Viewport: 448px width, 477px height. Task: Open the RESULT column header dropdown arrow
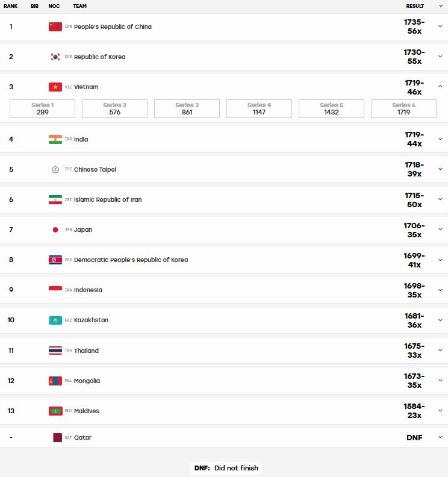point(441,6)
